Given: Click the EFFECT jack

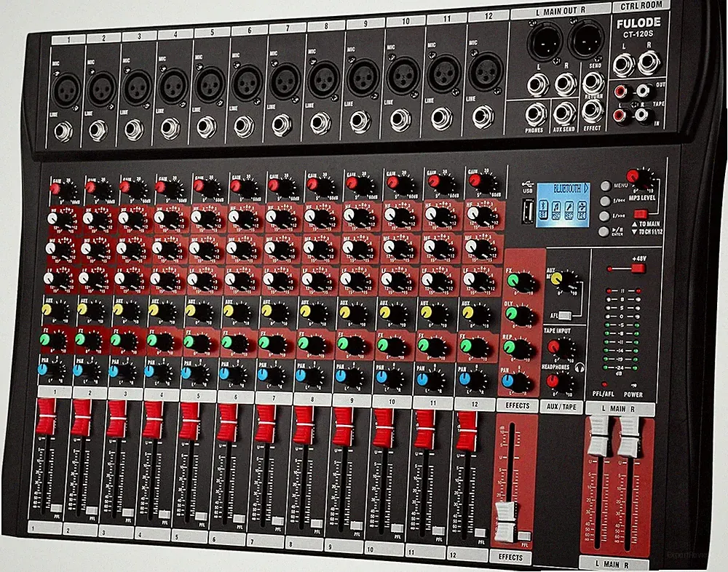Looking at the screenshot, I should click(x=593, y=111).
